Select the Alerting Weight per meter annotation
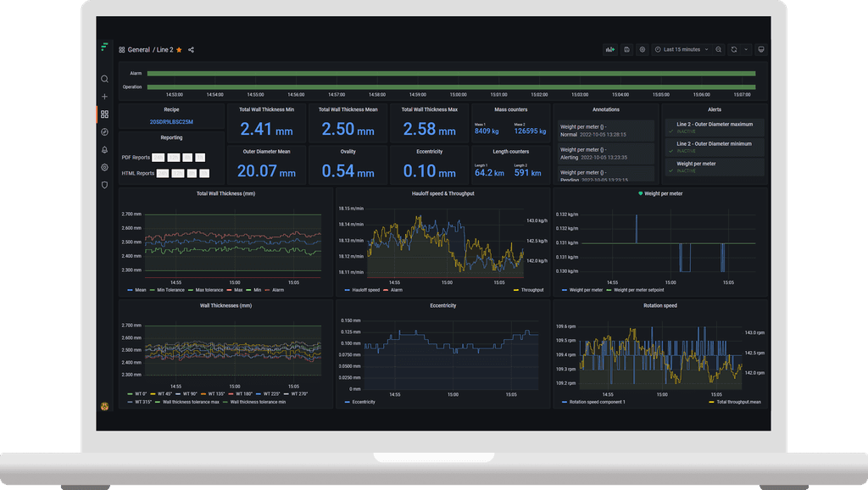Screen dimensions: 868x490 coord(605,153)
